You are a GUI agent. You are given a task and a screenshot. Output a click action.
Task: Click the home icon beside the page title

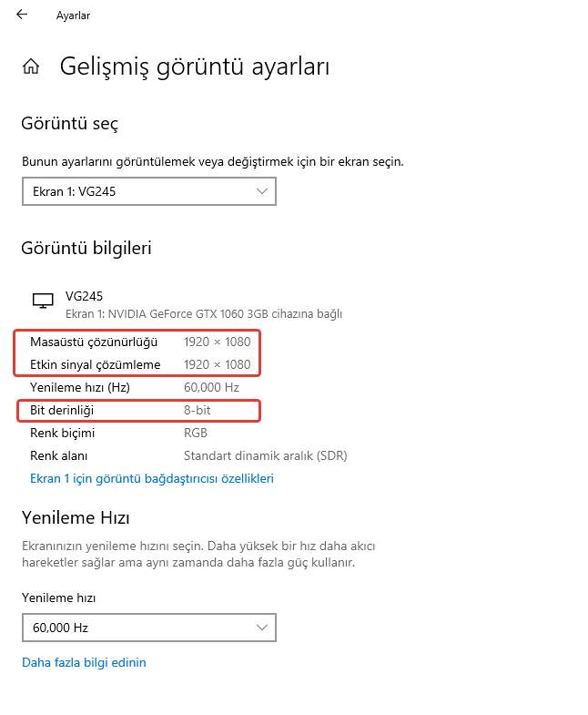31,66
